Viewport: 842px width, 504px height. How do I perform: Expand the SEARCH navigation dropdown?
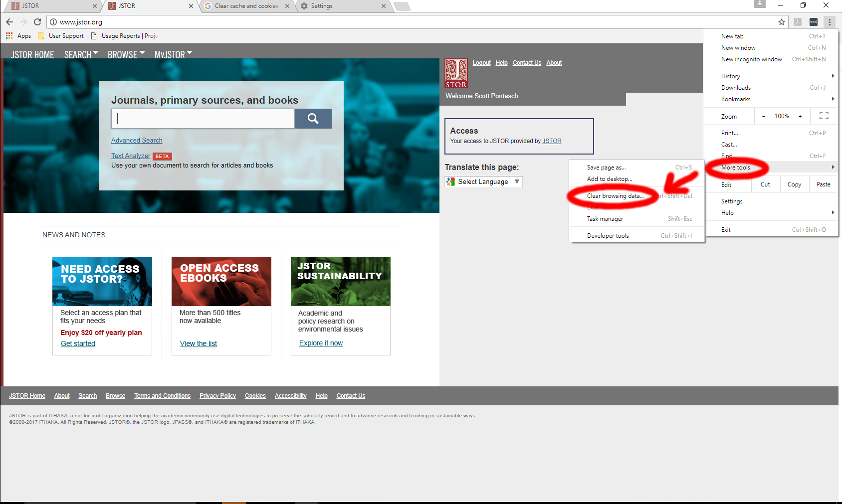pyautogui.click(x=81, y=54)
